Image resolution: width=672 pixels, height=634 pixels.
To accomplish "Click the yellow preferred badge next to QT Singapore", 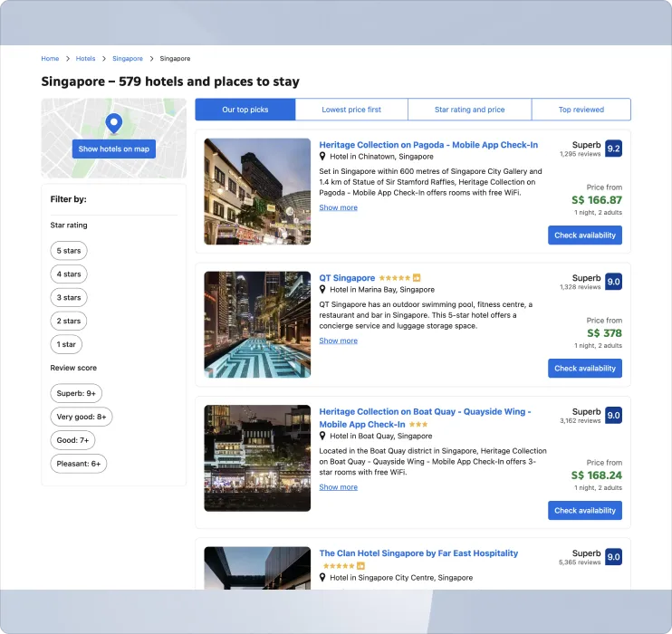I will tap(417, 278).
